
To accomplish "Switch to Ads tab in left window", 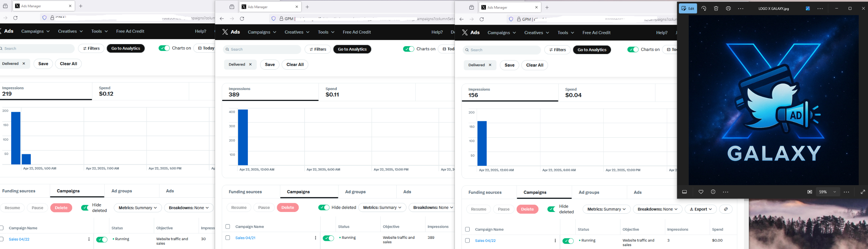I will (x=170, y=191).
